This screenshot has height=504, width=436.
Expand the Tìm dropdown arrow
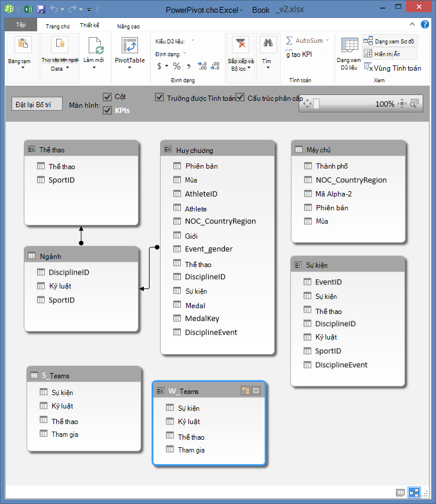(x=268, y=68)
